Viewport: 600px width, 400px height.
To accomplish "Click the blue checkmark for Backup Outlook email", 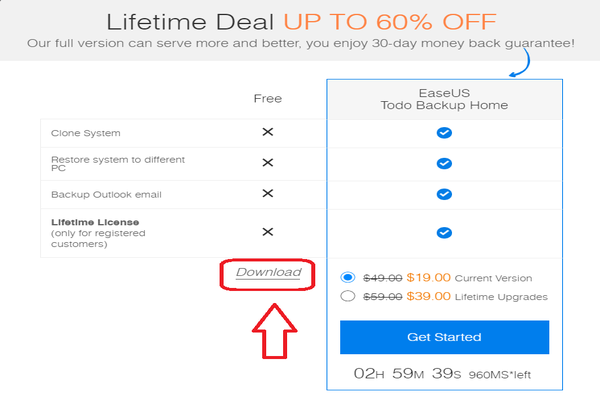I will [444, 194].
